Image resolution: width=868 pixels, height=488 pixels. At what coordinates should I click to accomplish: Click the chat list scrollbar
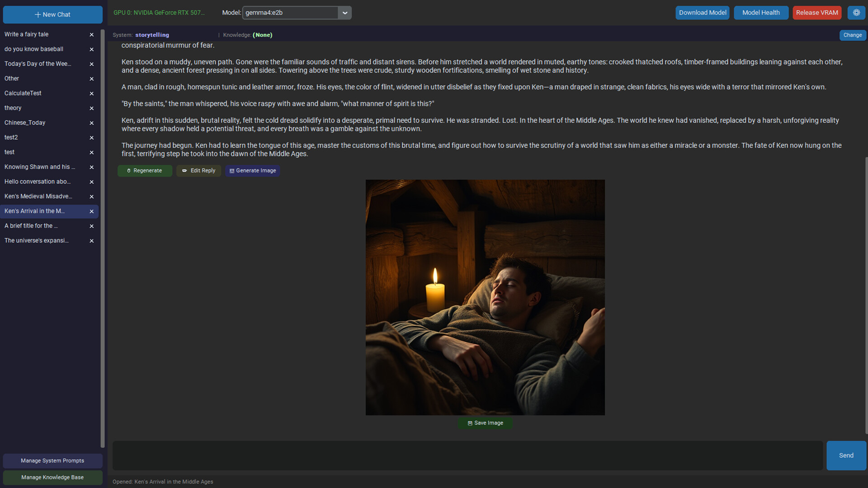[103, 239]
